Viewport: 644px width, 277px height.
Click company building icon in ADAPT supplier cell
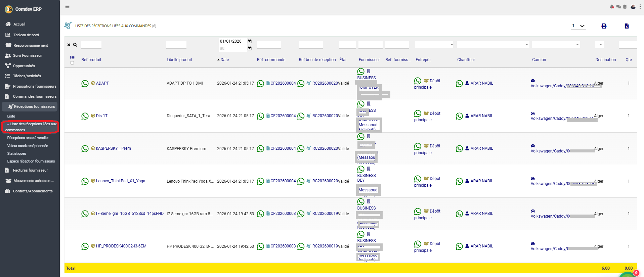click(x=369, y=71)
